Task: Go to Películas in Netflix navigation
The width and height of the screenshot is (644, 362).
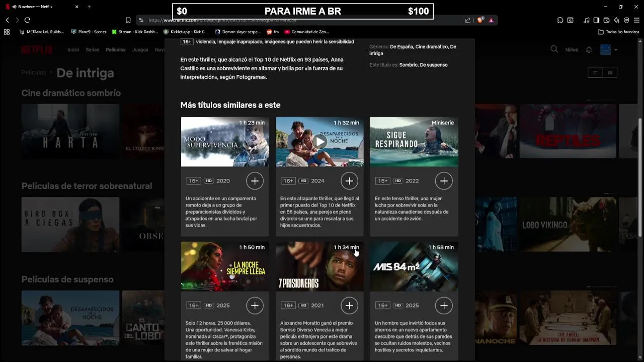Action: point(116,50)
